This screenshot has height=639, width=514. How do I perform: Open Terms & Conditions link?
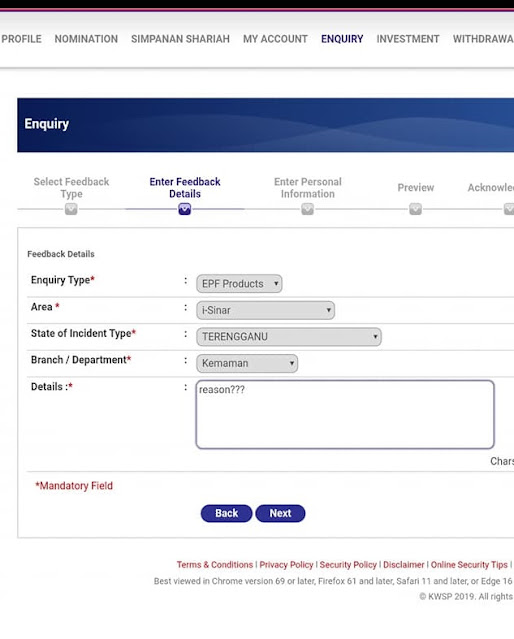(215, 565)
